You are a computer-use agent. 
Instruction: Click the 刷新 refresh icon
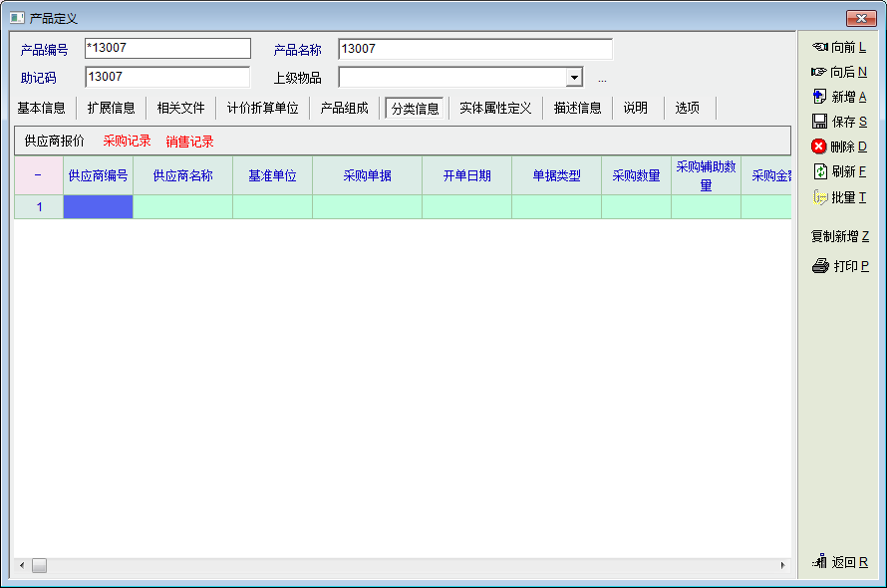[819, 171]
